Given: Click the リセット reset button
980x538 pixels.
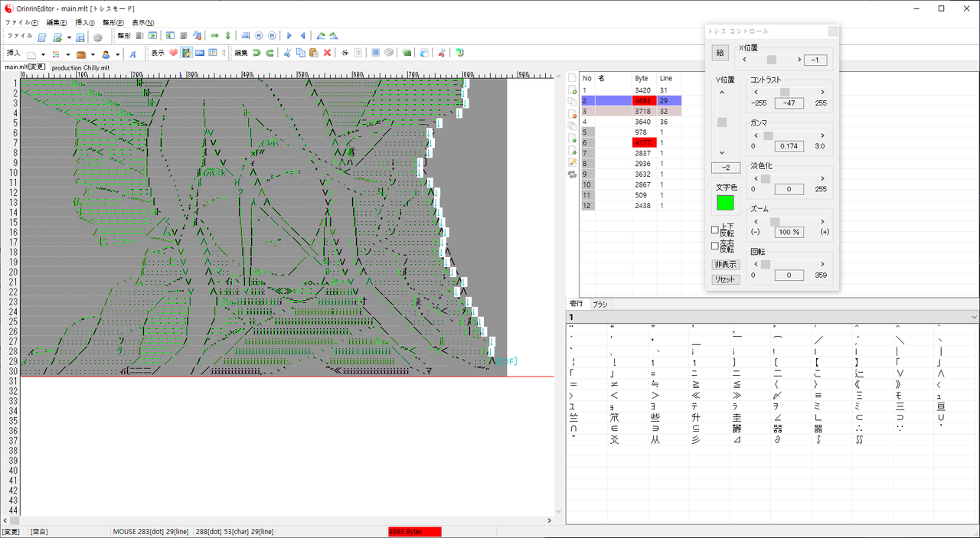Looking at the screenshot, I should point(726,279).
